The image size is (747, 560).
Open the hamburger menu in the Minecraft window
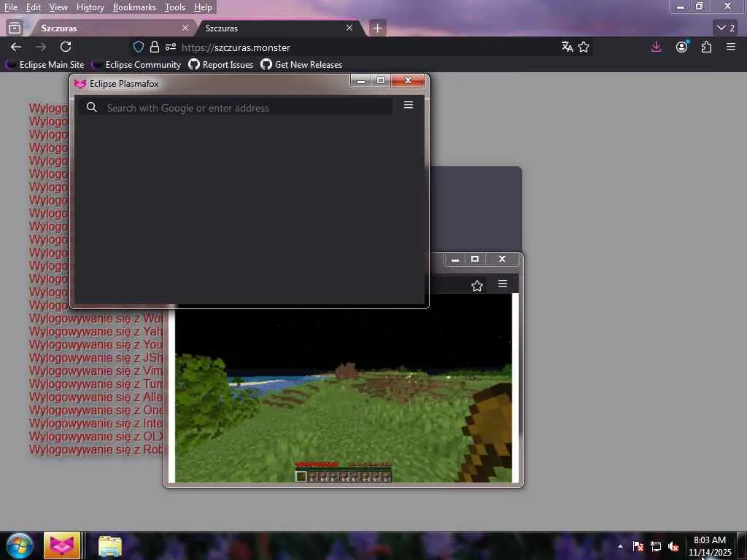point(502,284)
